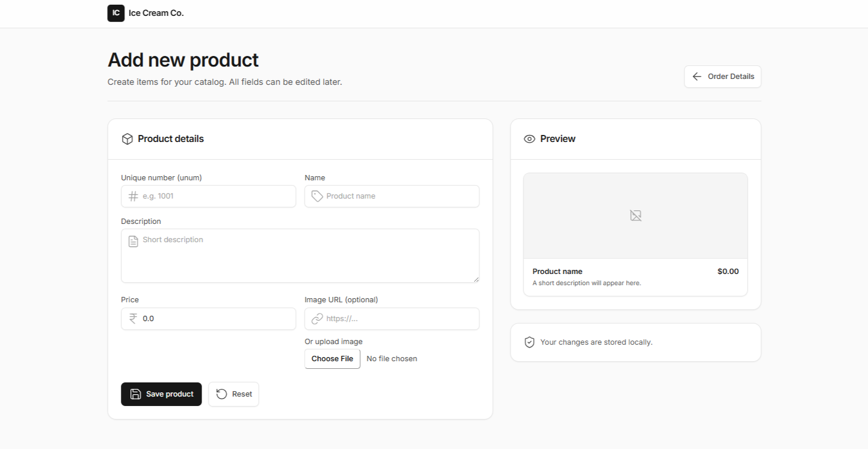Click the Price input showing 0.0

[x=208, y=319]
